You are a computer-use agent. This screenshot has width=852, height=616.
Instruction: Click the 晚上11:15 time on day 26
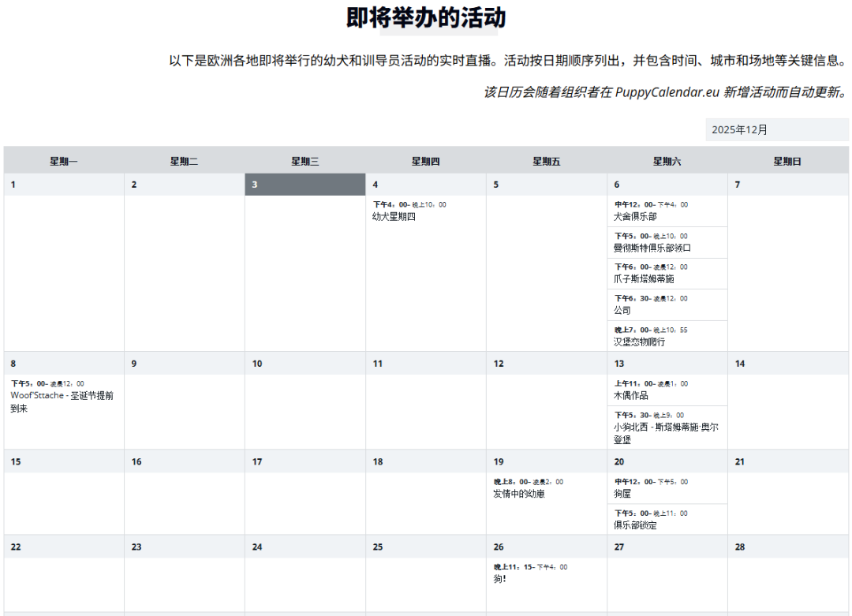513,568
